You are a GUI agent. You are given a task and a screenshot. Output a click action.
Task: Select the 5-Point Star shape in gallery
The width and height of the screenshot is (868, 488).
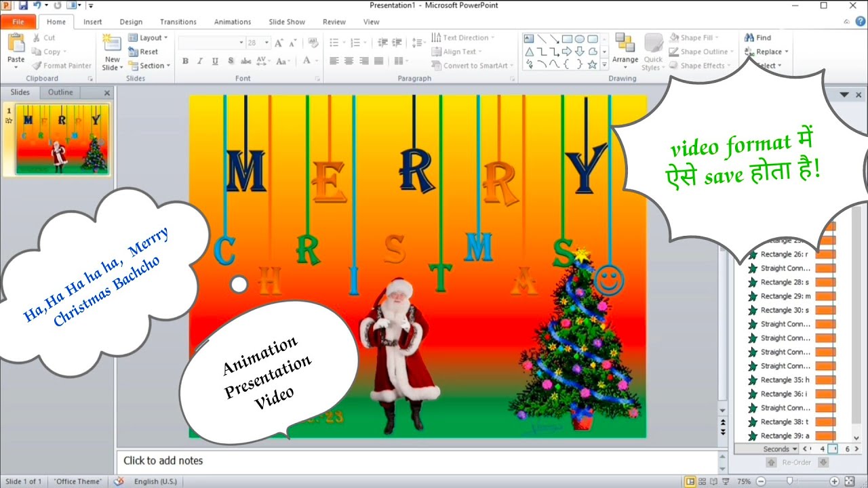pyautogui.click(x=592, y=64)
